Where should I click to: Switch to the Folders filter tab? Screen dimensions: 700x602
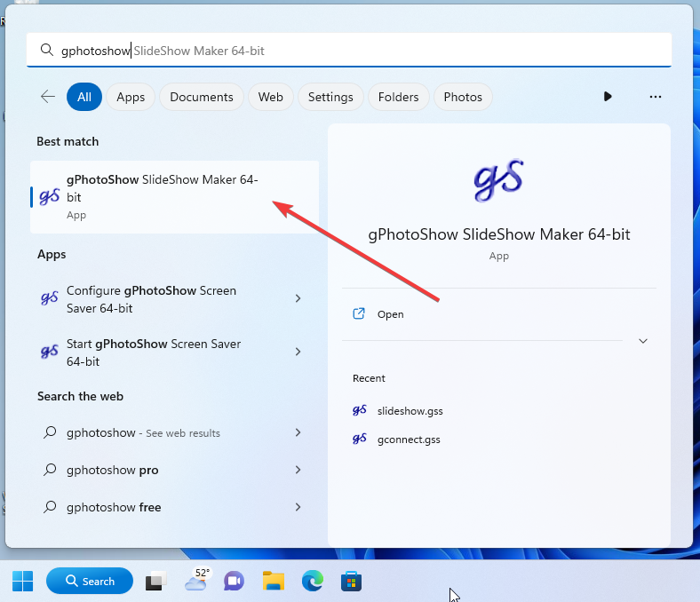398,97
